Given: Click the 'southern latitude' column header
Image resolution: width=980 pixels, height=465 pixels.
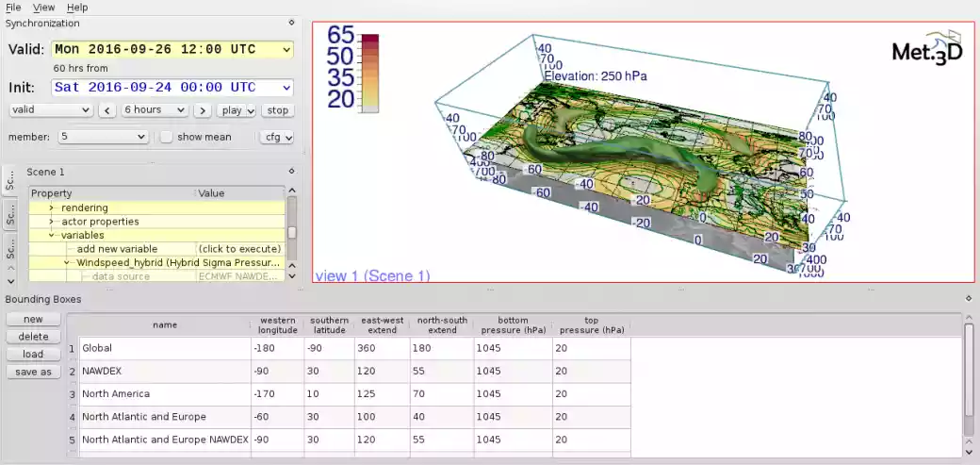Looking at the screenshot, I should pos(330,324).
